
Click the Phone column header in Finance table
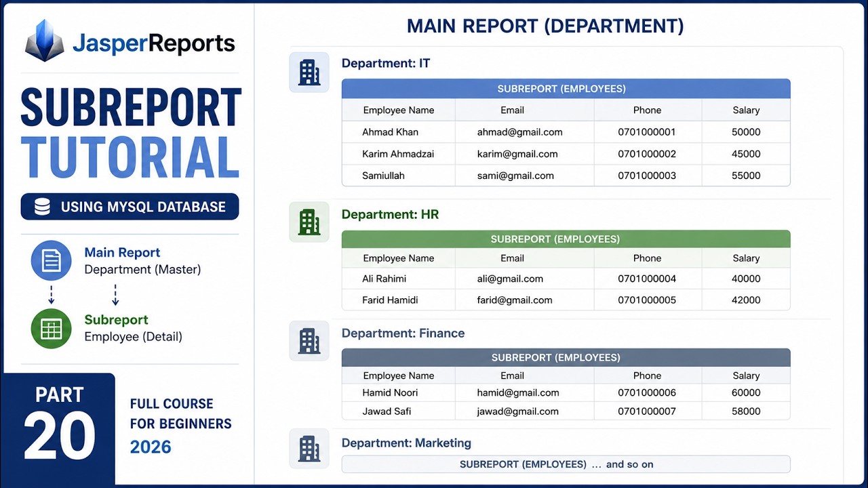(647, 375)
